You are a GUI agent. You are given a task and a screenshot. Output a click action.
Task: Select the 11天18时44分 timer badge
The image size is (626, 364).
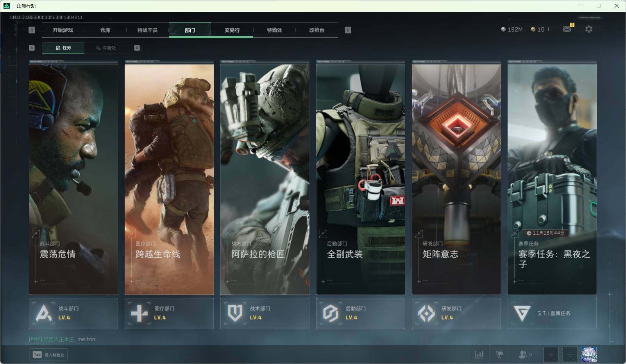click(x=546, y=233)
